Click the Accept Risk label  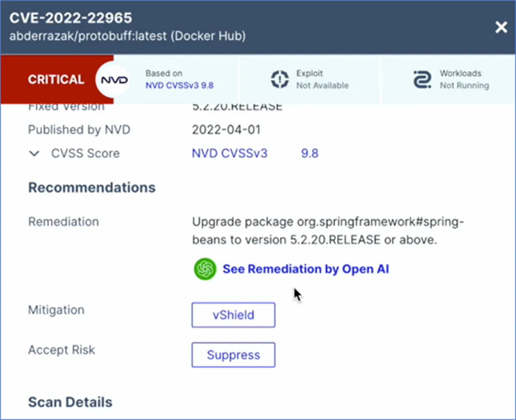coord(61,350)
